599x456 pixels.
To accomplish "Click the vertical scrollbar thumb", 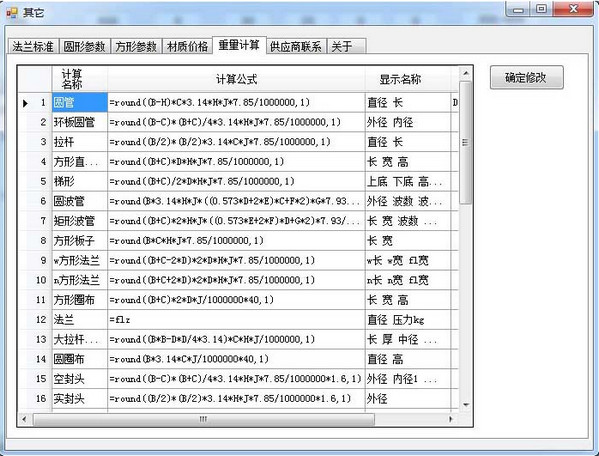I will tap(465, 142).
